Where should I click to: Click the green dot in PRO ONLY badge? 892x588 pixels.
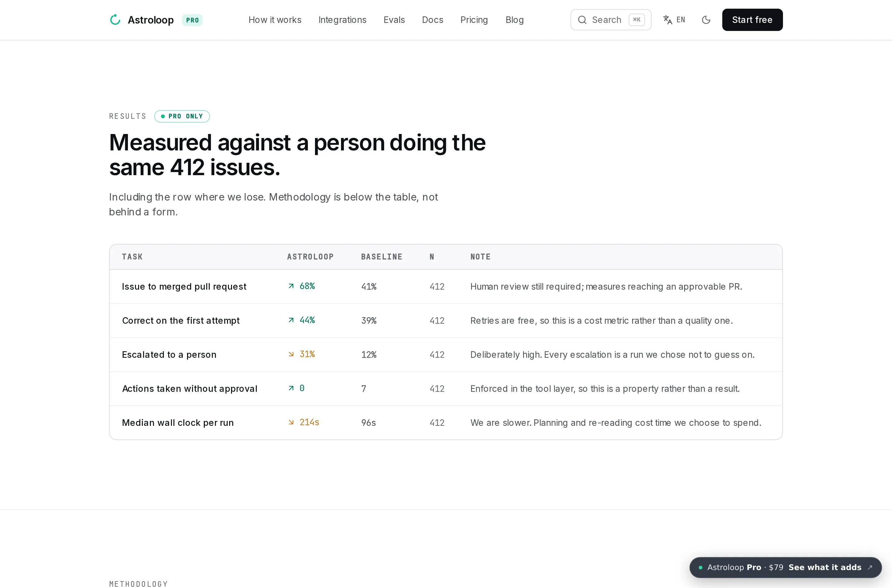tap(163, 116)
